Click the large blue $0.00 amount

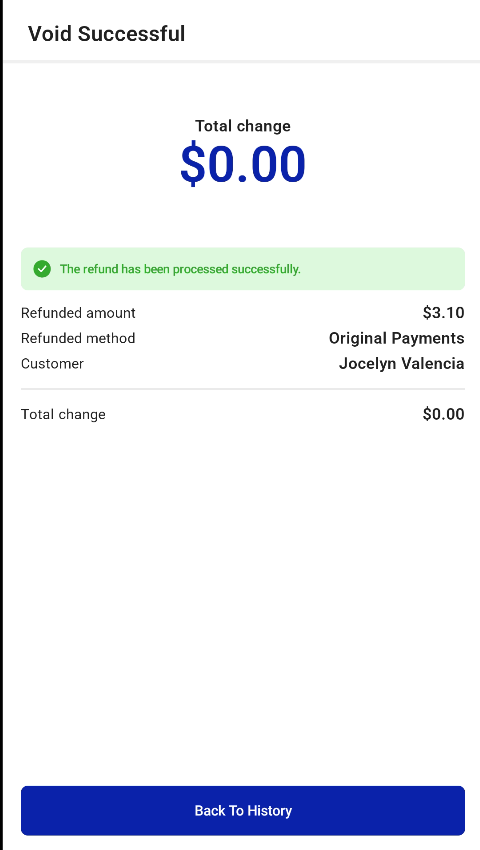243,164
